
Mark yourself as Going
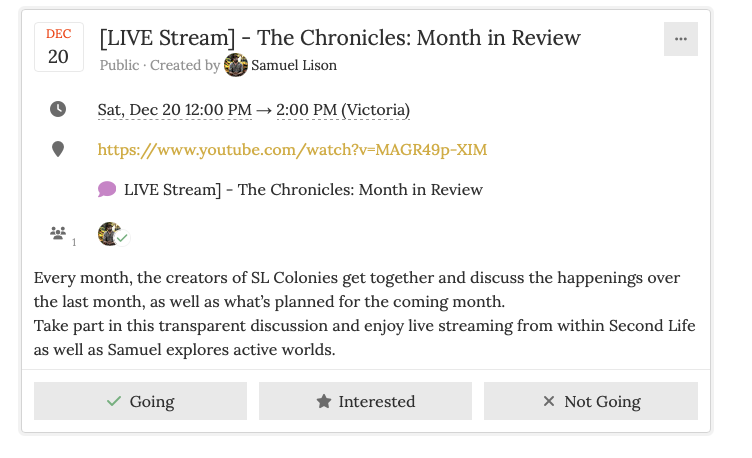(140, 401)
